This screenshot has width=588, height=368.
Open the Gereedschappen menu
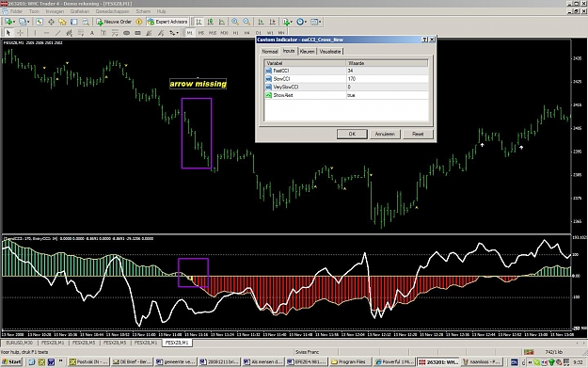(113, 11)
